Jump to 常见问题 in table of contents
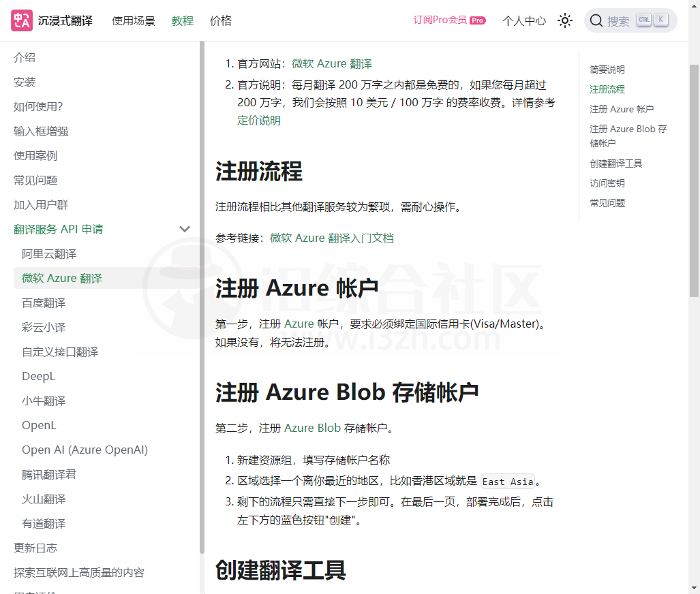Viewport: 700px width, 594px height. (x=607, y=202)
